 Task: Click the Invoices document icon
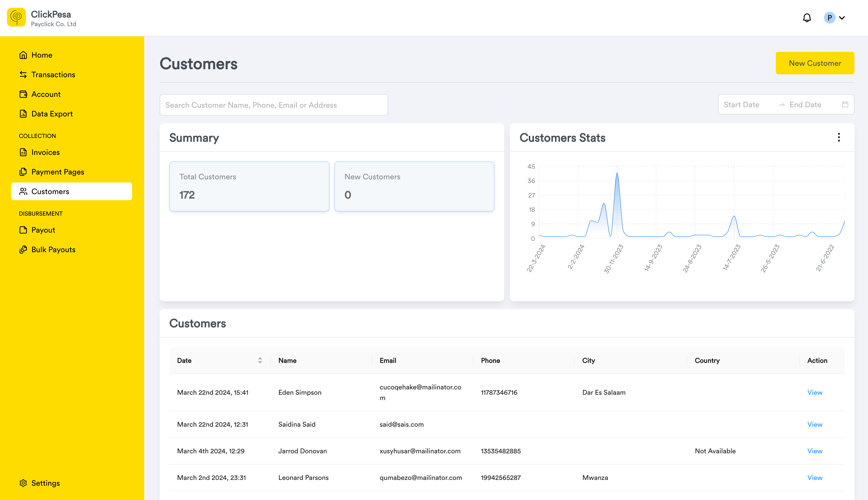point(23,152)
